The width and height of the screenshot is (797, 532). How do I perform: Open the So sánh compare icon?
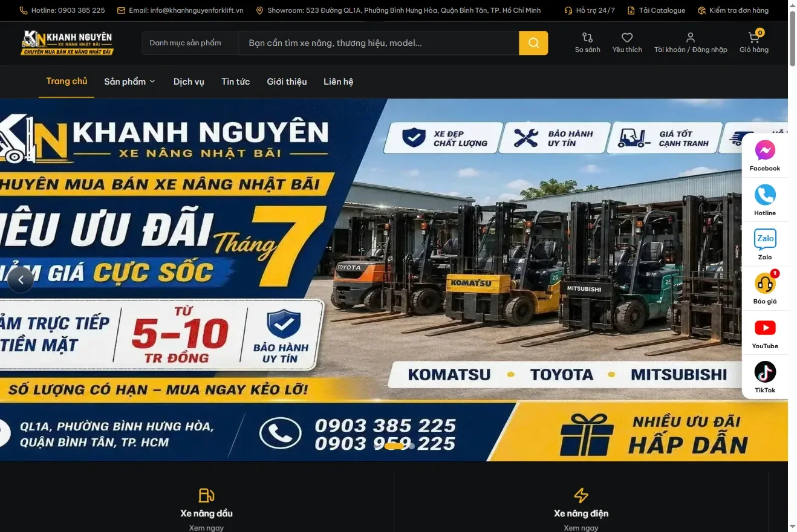[587, 37]
